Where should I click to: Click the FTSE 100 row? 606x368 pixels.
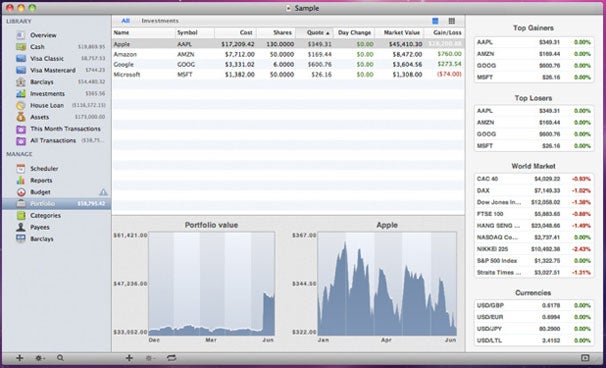[x=534, y=214]
